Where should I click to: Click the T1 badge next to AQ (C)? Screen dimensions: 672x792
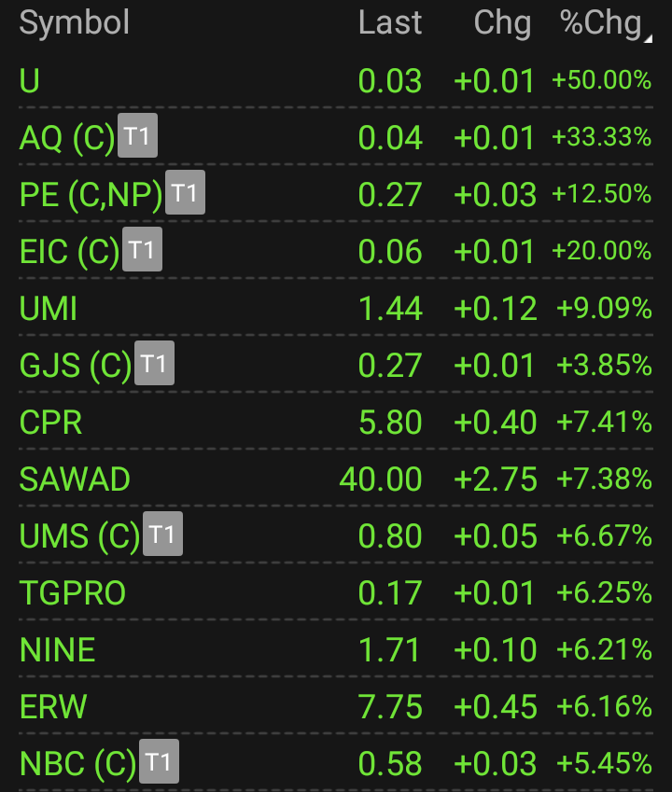point(137,137)
